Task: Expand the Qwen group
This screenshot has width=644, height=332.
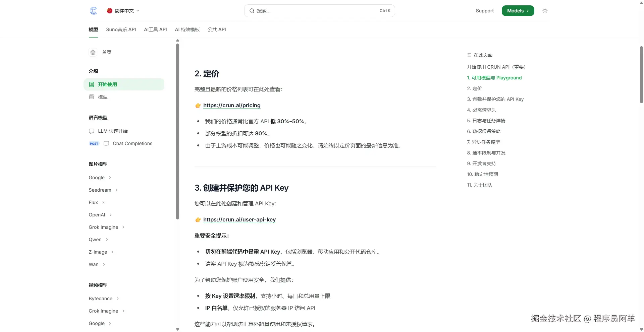Action: (x=98, y=240)
